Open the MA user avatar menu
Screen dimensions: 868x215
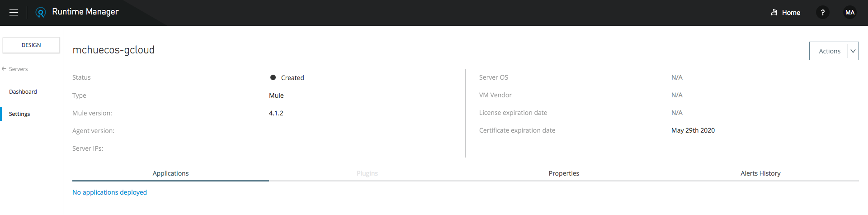click(x=850, y=13)
